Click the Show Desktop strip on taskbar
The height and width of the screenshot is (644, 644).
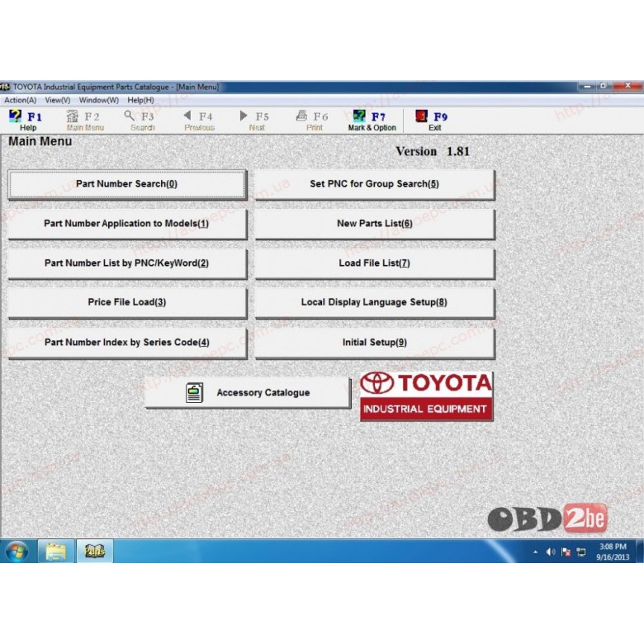[640, 552]
